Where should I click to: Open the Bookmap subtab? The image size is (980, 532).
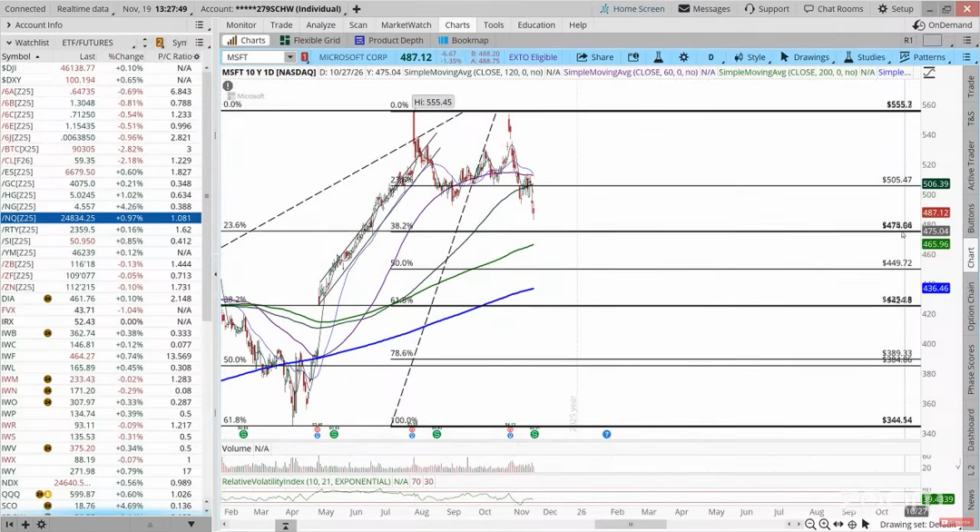tap(463, 40)
